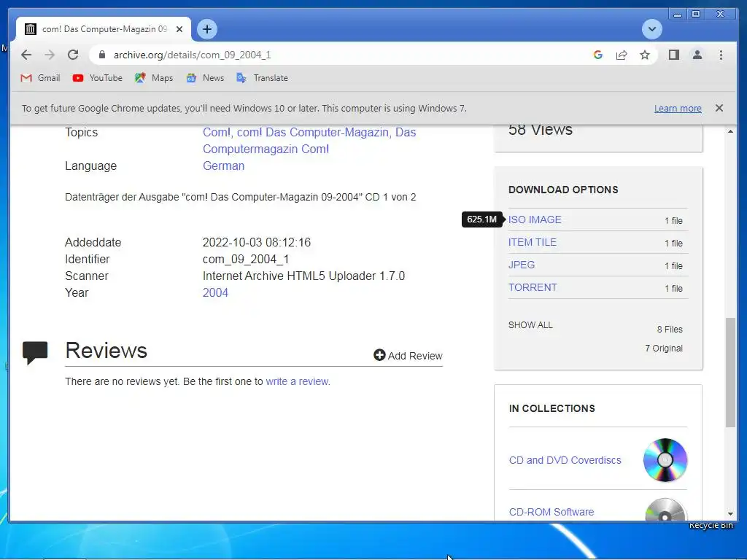Open the Recycle Bin on desktop
This screenshot has width=747, height=560.
point(711,525)
